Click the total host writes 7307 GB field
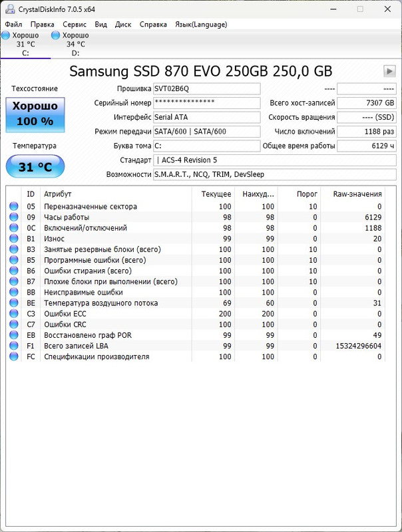 [x=366, y=103]
